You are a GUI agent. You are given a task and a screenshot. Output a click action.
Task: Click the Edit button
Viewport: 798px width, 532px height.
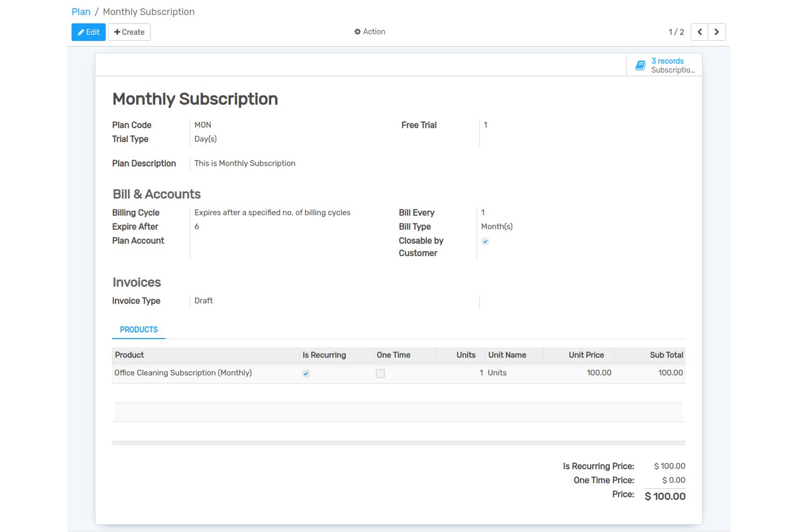(88, 32)
